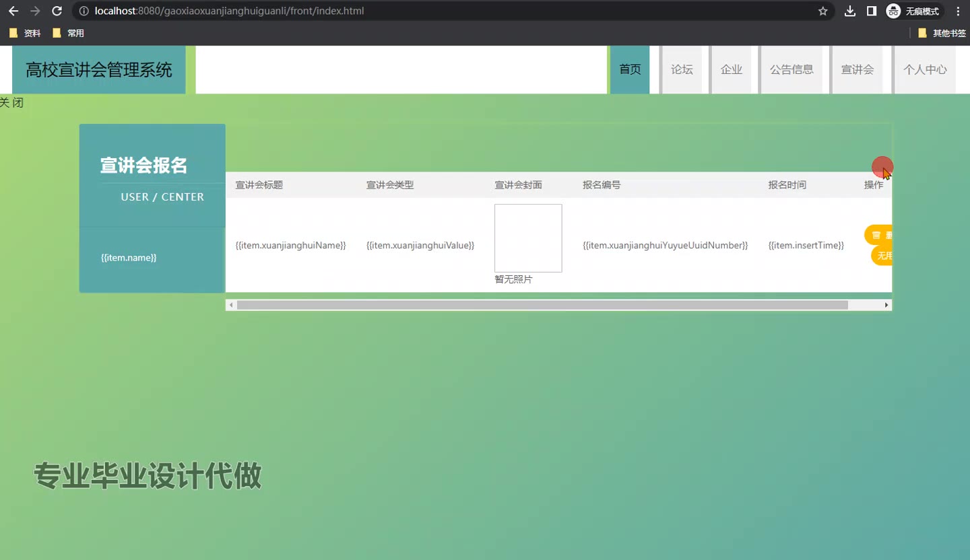The height and width of the screenshot is (560, 970).
Task: Open the 常用 bookmarks folder
Action: pyautogui.click(x=68, y=33)
